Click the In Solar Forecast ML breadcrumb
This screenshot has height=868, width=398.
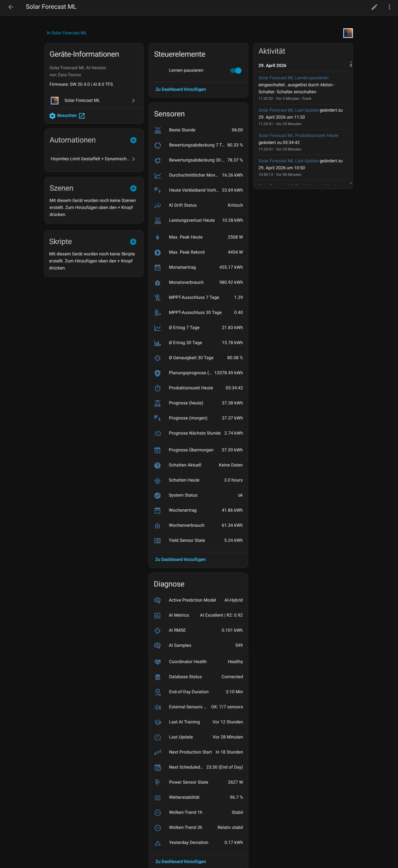67,33
